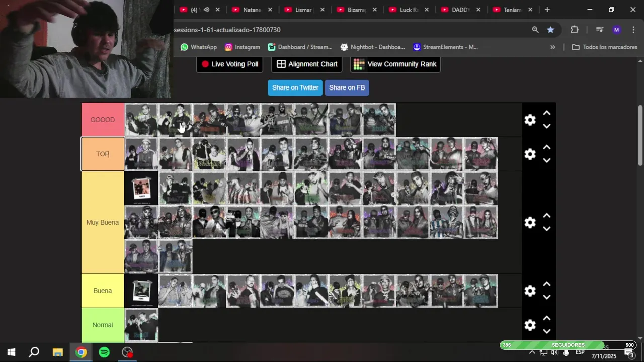Open Nightbot Dashboard bookmark

373,47
